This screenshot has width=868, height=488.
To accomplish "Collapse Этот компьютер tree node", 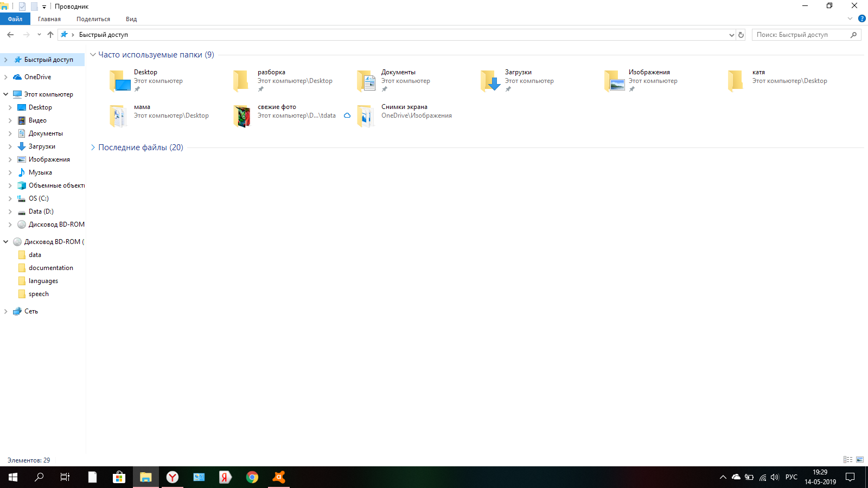I will point(5,94).
